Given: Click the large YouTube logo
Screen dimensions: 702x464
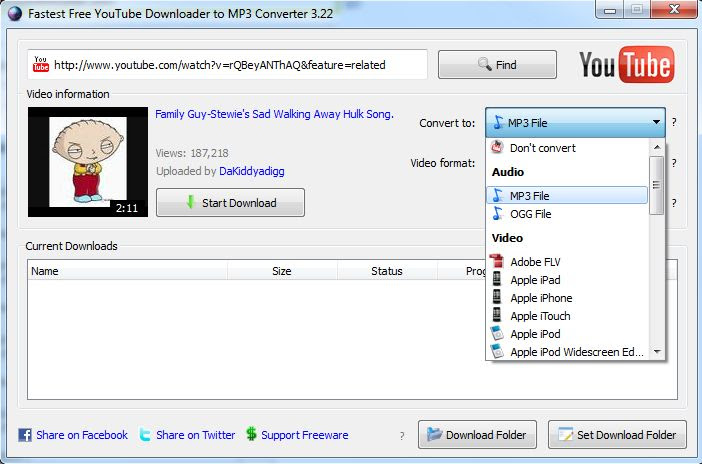Looking at the screenshot, I should (626, 64).
